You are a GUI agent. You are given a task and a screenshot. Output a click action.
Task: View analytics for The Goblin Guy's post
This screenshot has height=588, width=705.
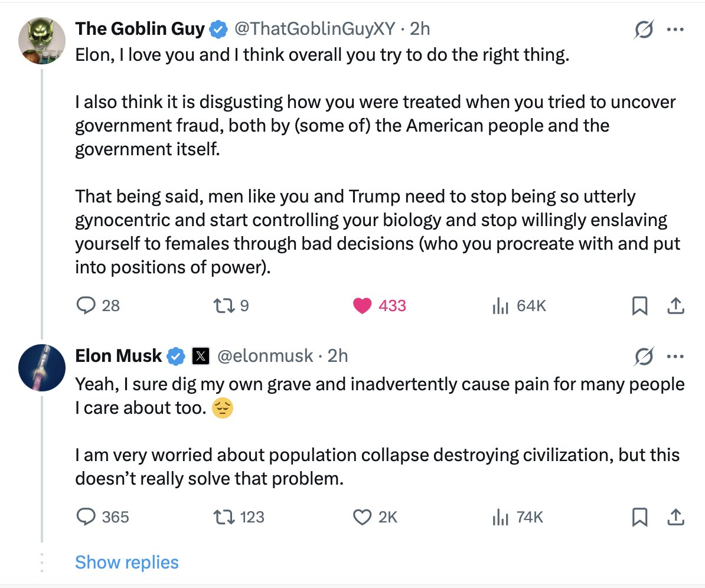point(501,305)
